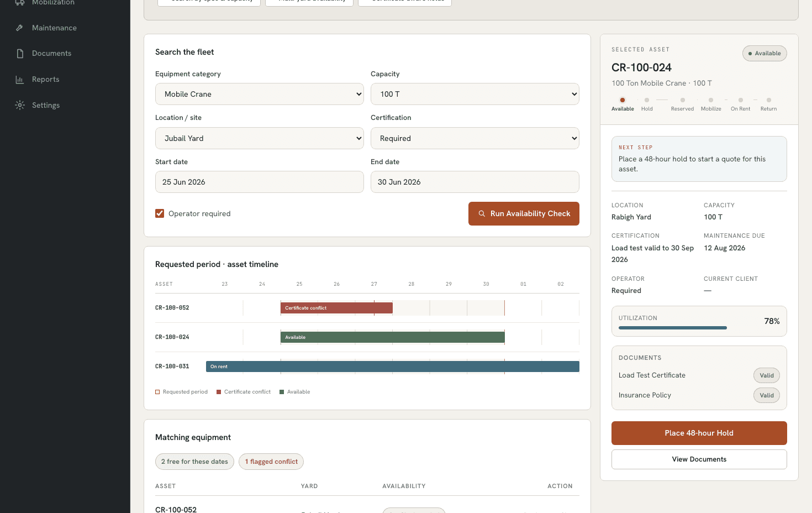This screenshot has width=812, height=513.
Task: Click the Available legend swatch
Action: (x=282, y=392)
